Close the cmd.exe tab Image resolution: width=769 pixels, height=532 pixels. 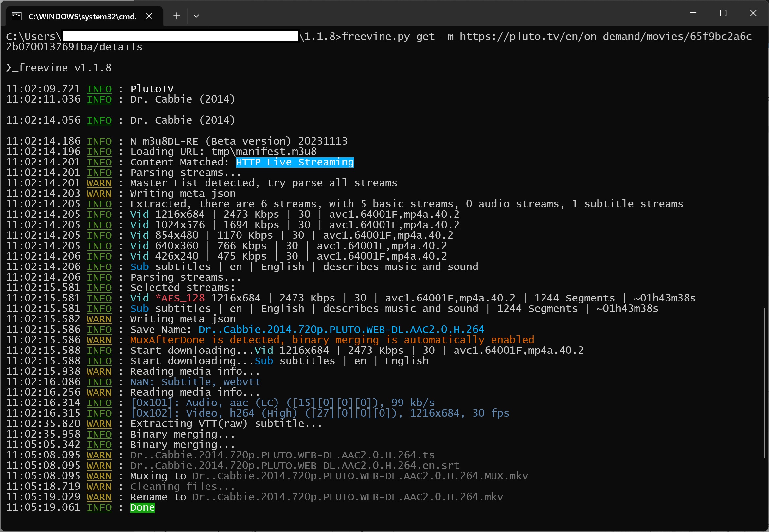149,16
